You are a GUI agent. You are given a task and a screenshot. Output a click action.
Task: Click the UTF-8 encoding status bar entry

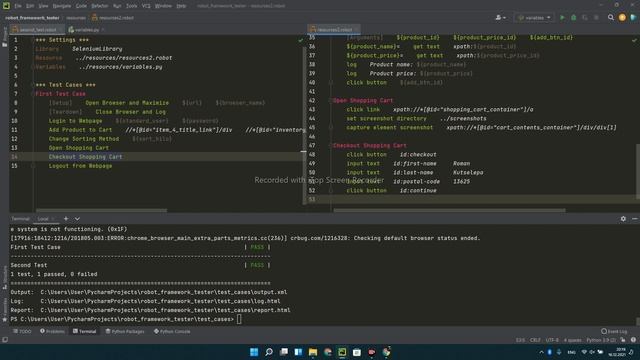(552, 340)
